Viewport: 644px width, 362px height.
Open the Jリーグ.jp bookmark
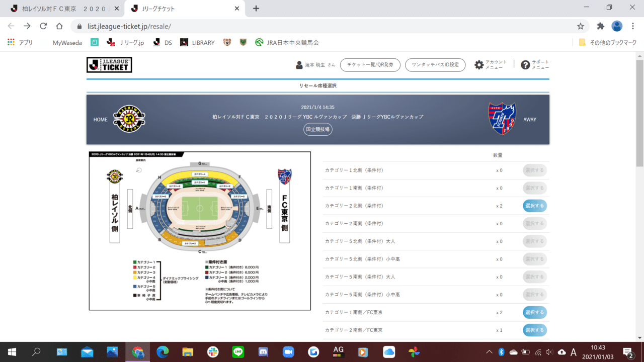coord(126,43)
